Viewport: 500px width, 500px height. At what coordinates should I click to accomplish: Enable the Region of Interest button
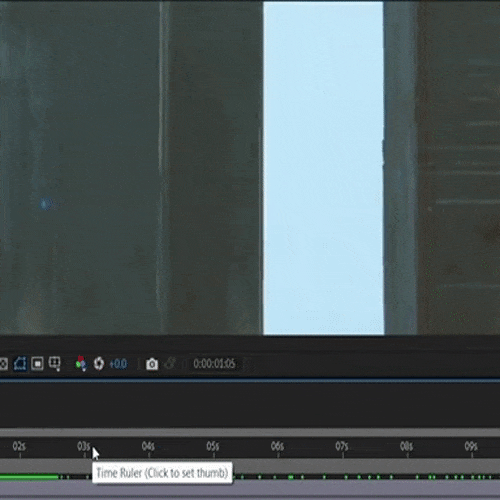(37, 363)
